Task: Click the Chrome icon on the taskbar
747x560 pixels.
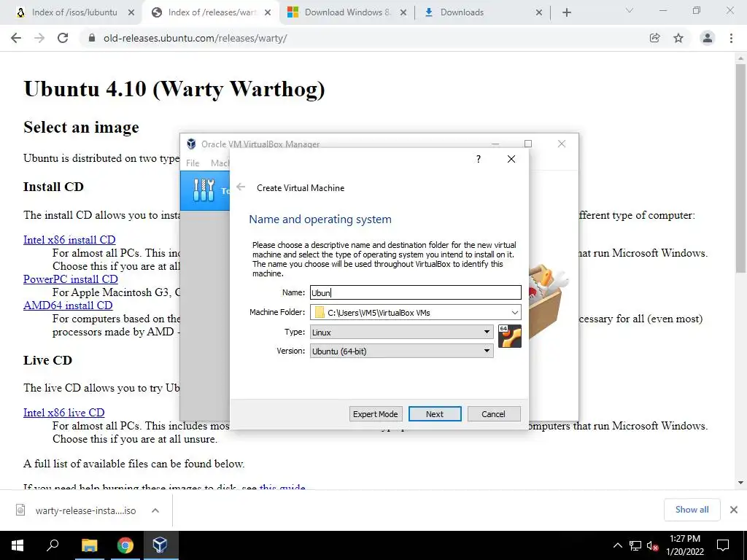Action: [125, 545]
